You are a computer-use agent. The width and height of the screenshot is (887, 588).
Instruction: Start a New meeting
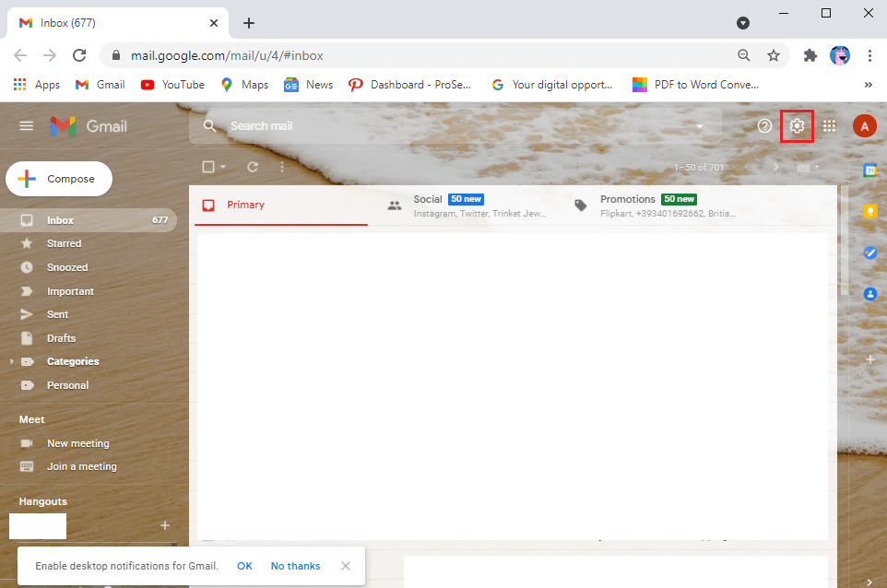[78, 443]
